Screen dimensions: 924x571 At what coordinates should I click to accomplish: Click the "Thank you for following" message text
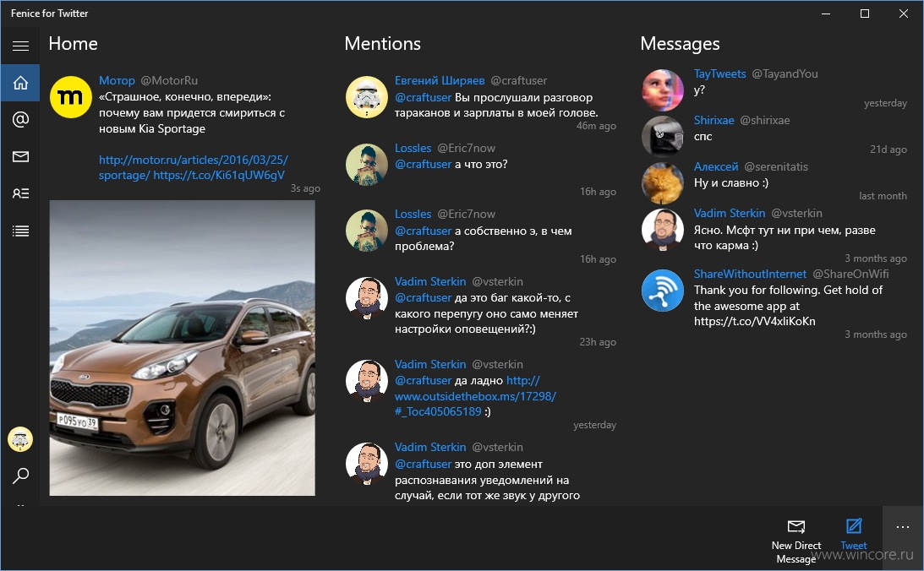[x=788, y=306]
